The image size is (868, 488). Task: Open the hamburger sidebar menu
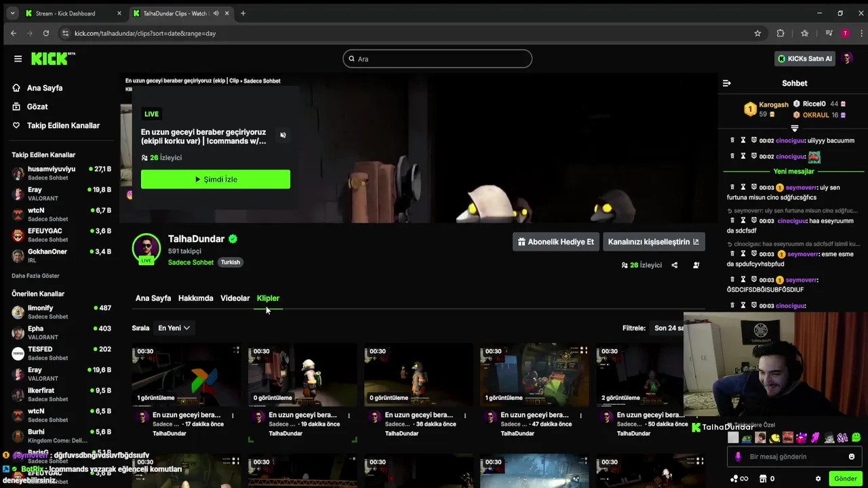[18, 58]
